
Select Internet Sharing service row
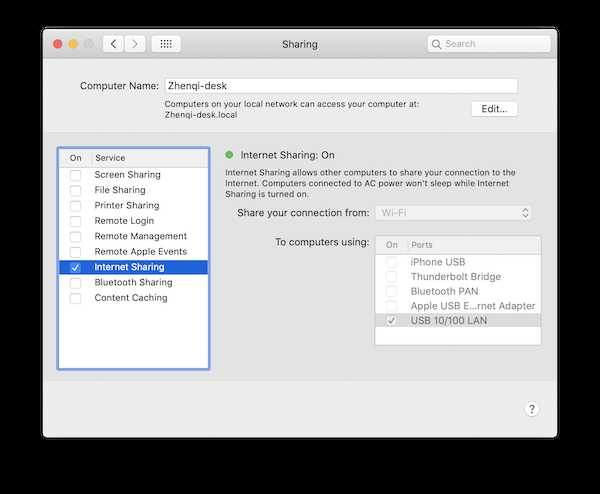133,267
